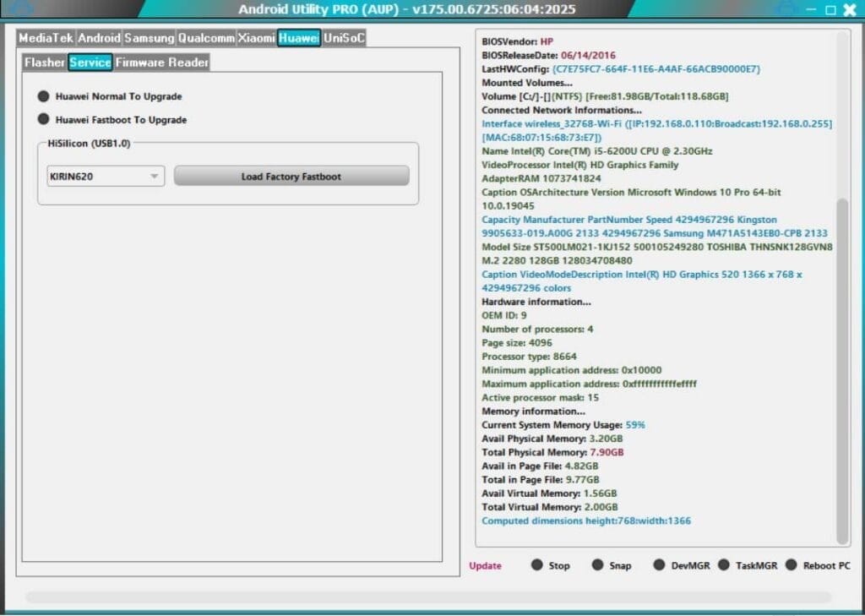Image resolution: width=865 pixels, height=616 pixels.
Task: Select Huawei Normal To Upgrade option
Action: (43, 96)
